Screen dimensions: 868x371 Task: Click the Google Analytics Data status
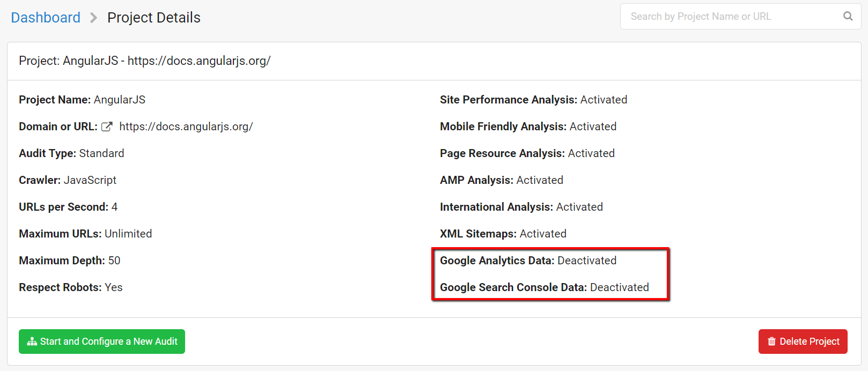[587, 261]
